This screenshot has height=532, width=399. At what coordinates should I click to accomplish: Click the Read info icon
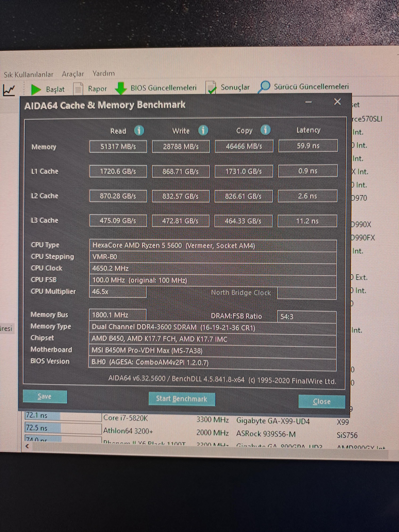pos(139,130)
